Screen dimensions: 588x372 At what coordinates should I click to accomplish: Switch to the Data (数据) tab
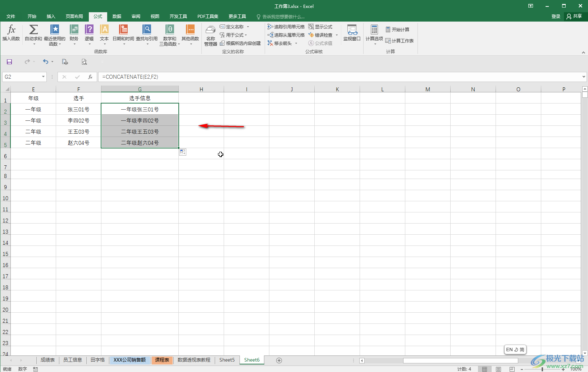(x=117, y=17)
